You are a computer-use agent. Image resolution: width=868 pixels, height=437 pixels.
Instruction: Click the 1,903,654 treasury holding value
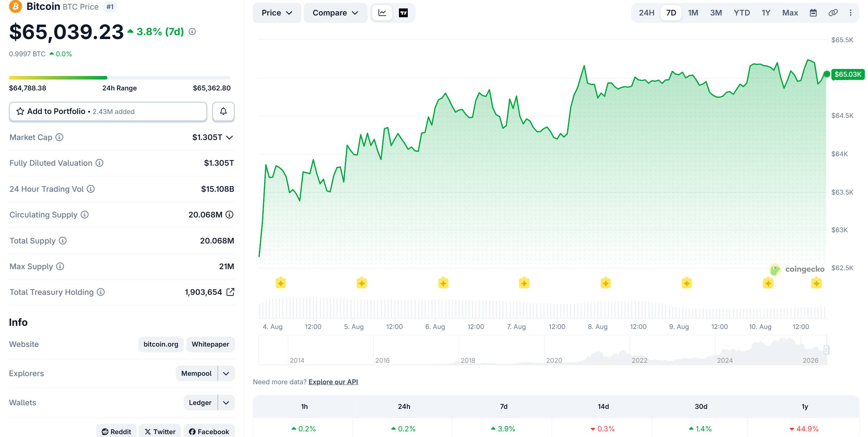(x=204, y=292)
